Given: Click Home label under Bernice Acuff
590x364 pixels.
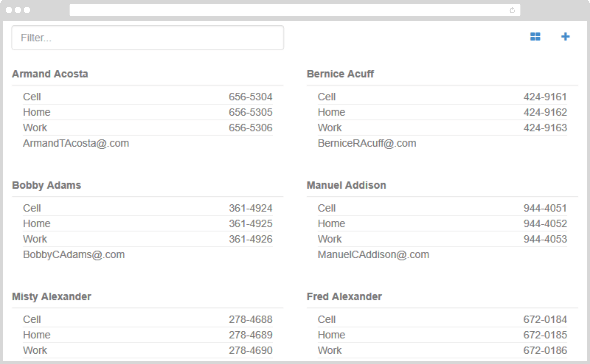Looking at the screenshot, I should click(x=331, y=112).
